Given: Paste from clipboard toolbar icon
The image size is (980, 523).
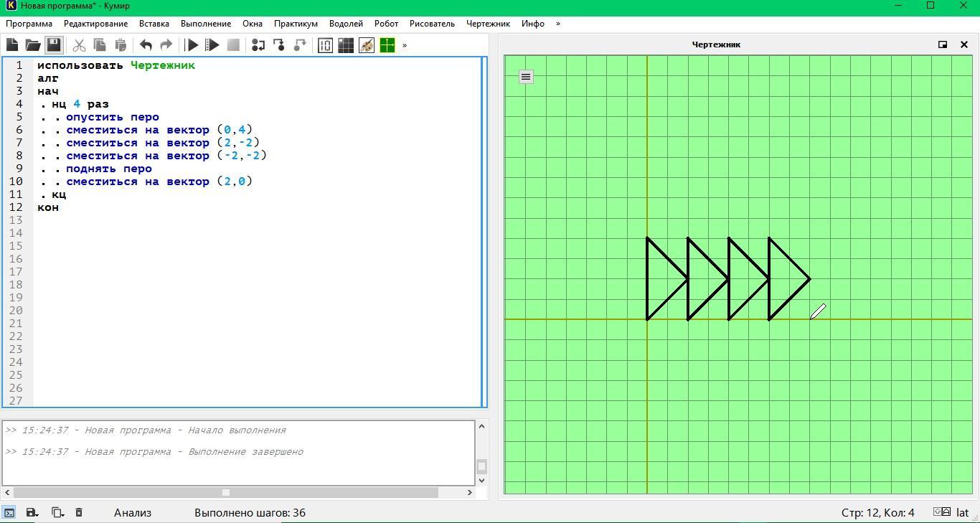Looking at the screenshot, I should pos(121,45).
